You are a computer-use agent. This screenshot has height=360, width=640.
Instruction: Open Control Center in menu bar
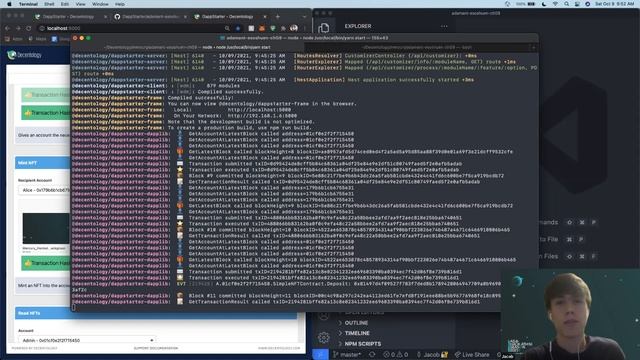click(x=577, y=4)
